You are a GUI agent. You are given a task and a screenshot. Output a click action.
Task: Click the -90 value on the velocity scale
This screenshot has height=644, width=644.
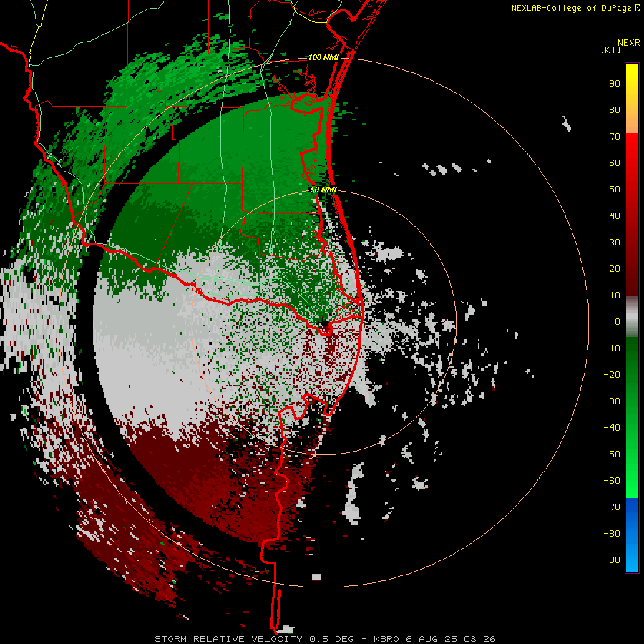click(x=612, y=560)
